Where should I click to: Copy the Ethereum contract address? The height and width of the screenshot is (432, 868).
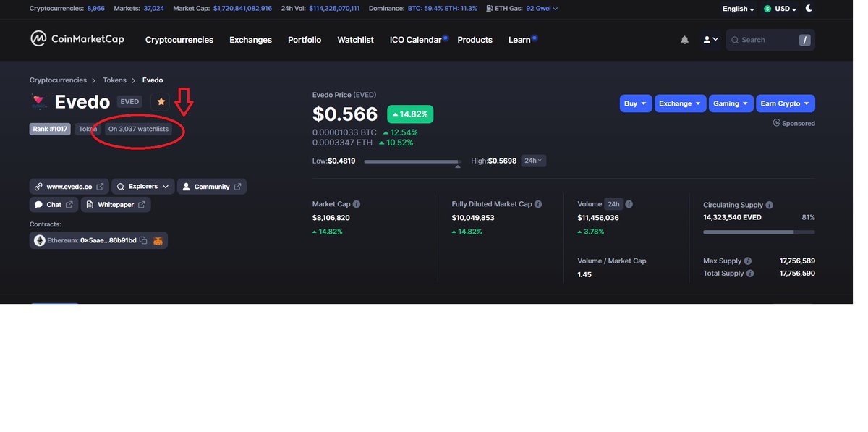pos(143,240)
